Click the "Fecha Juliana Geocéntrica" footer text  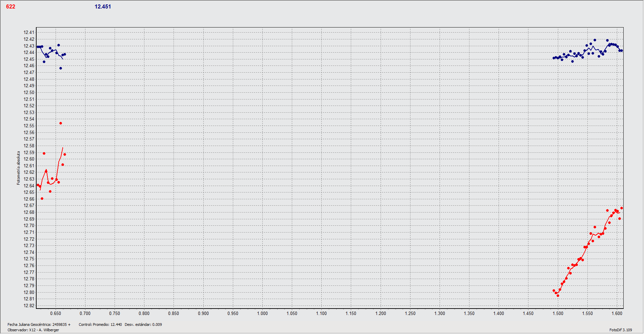coord(39,324)
